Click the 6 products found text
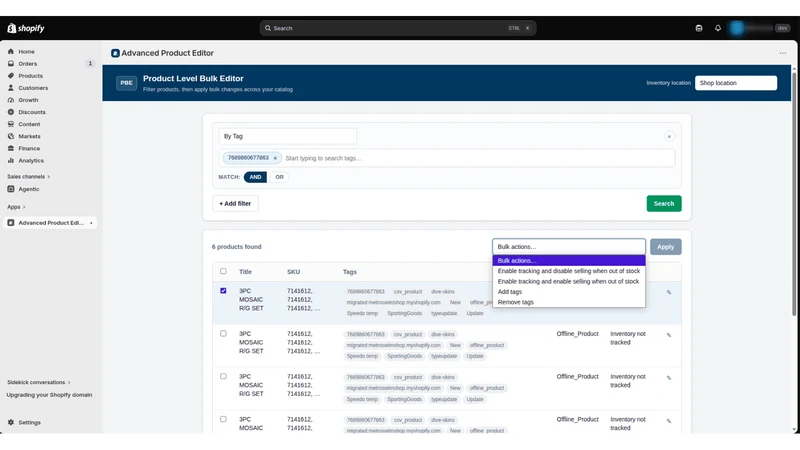 pos(237,246)
